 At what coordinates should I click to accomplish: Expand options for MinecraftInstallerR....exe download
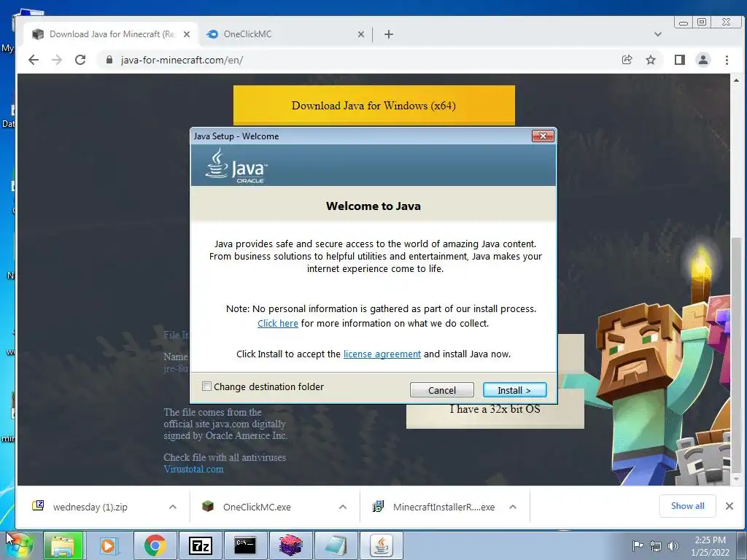(x=513, y=507)
